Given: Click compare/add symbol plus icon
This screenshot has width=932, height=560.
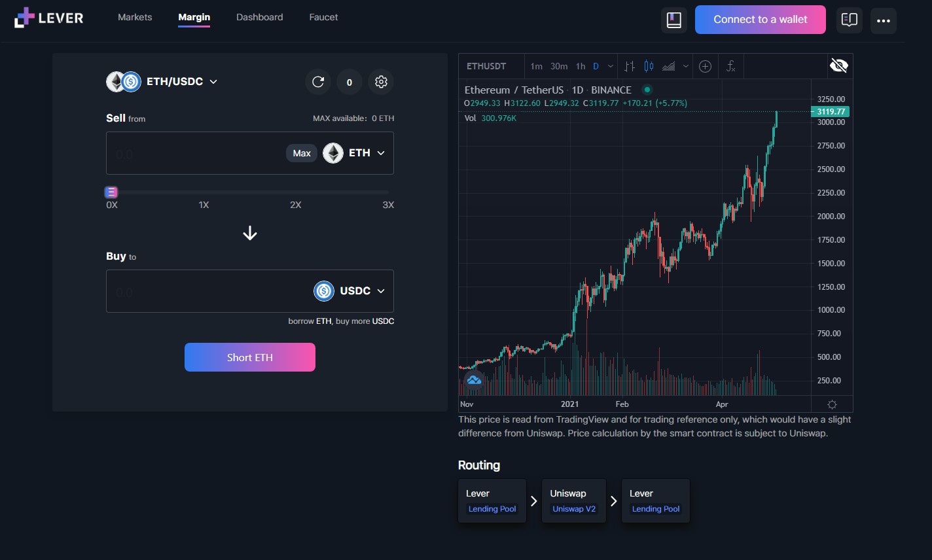Looking at the screenshot, I should point(705,66).
